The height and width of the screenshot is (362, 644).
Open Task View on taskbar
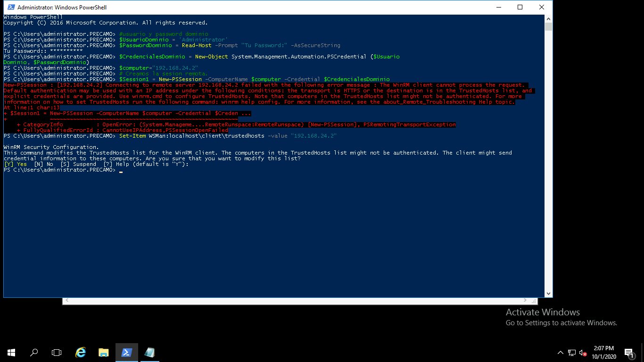tap(57, 353)
